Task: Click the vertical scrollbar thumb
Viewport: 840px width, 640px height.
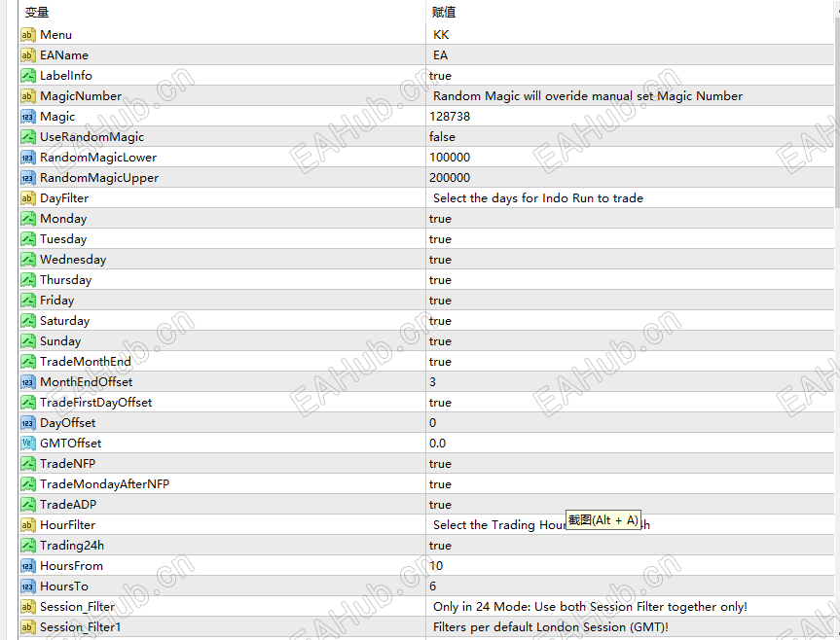Action: (x=837, y=112)
